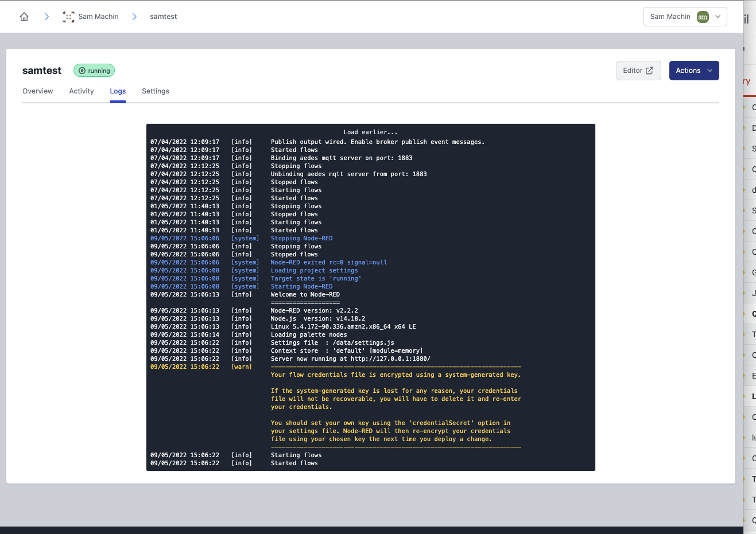Switch to the Overview tab
This screenshot has height=534, width=756.
click(x=37, y=91)
